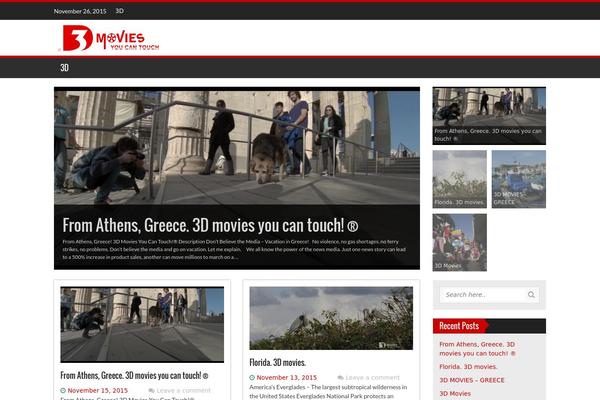
Task: Click the November 26, 2015 date text
Action: (80, 11)
